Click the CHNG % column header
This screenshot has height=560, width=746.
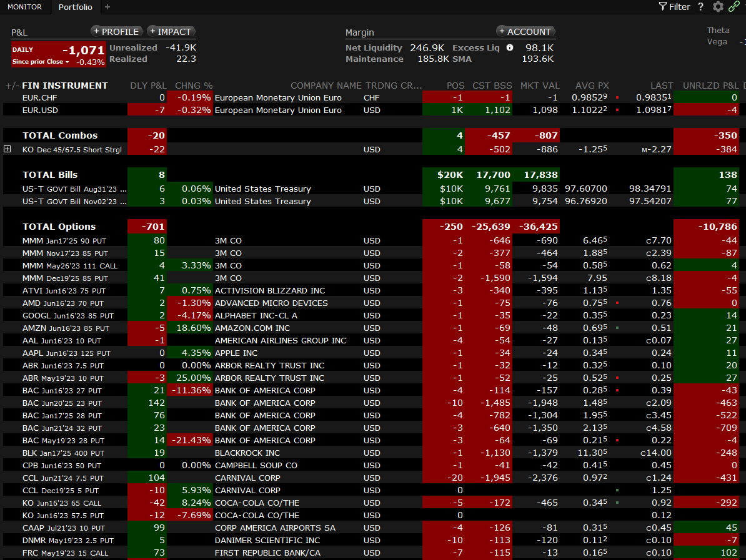[x=194, y=86]
